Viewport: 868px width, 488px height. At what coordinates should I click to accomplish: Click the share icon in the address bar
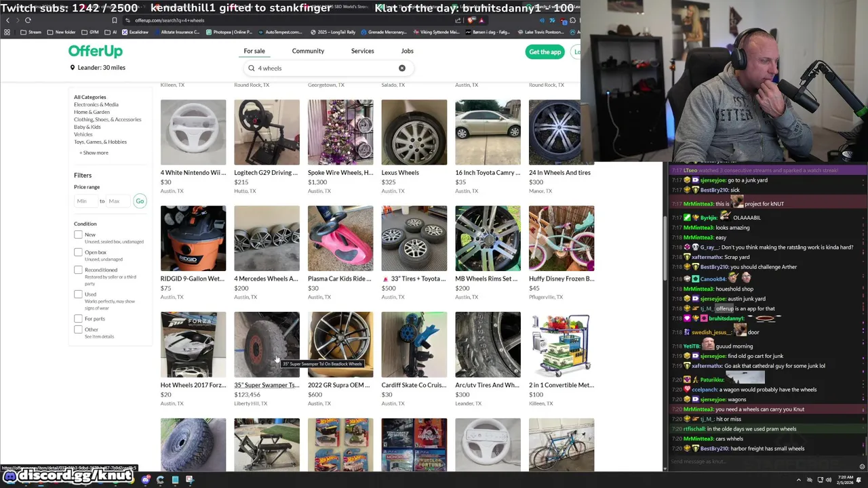[458, 20]
